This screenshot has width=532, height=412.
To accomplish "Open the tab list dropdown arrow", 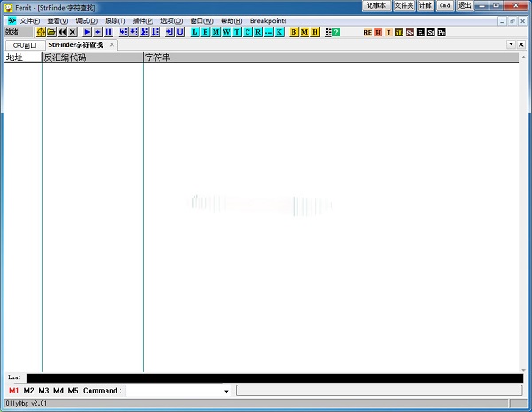I will 510,44.
